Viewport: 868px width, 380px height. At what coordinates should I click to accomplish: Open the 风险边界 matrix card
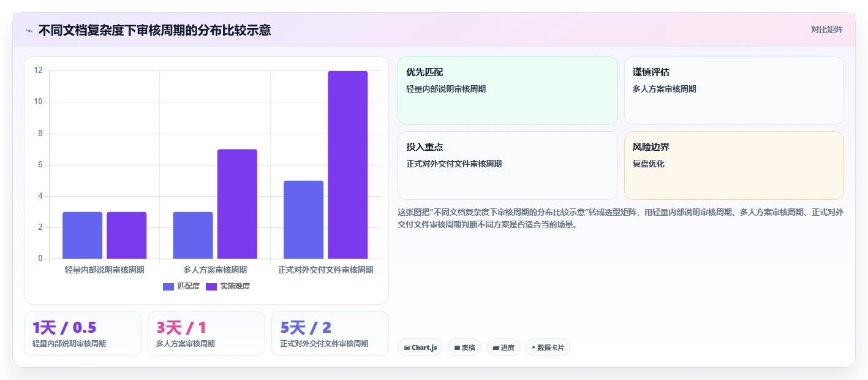pyautogui.click(x=734, y=165)
